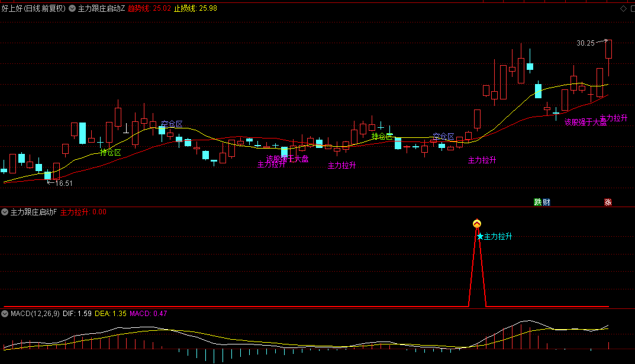Click the 主力跟庄启动F indicator name
Viewport: 635px width, 364px height.
click(x=34, y=212)
